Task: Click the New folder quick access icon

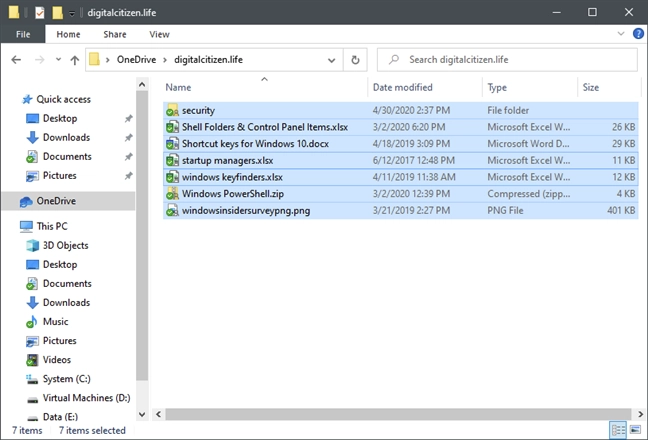Action: click(x=57, y=13)
